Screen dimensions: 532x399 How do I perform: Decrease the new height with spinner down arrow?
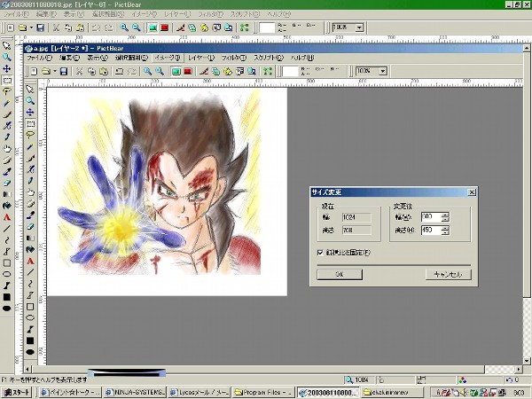click(444, 233)
